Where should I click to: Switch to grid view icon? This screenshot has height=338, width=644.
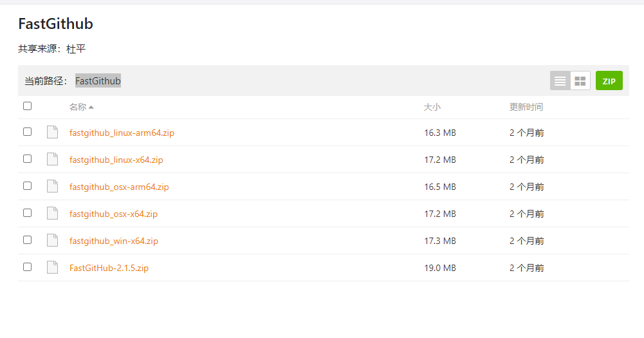580,80
